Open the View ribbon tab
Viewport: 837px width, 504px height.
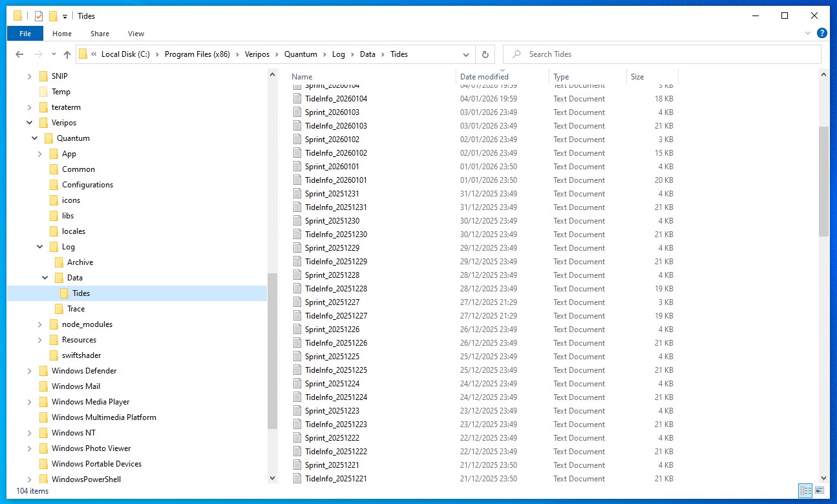[136, 34]
